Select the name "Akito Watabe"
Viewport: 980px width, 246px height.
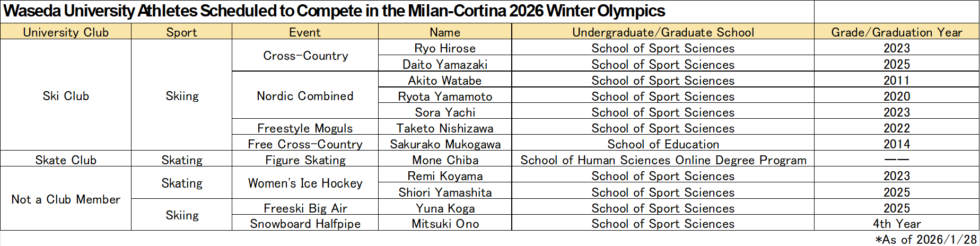pos(445,81)
